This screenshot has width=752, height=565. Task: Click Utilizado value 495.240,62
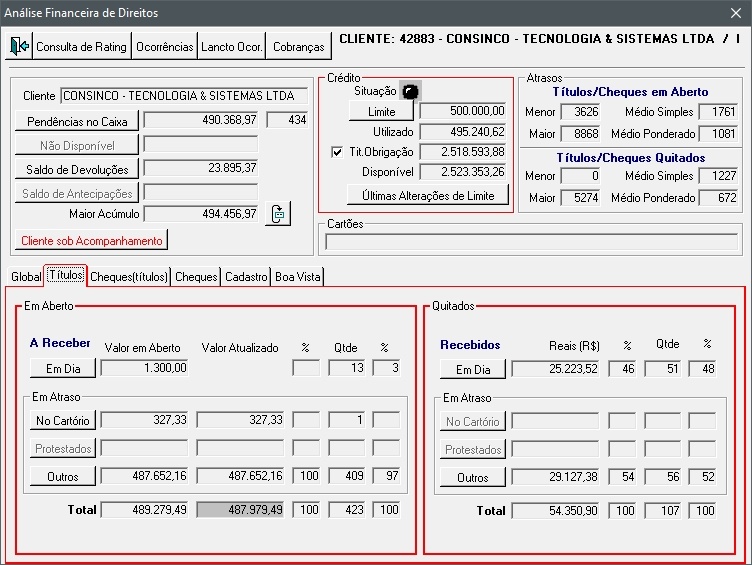pos(463,132)
